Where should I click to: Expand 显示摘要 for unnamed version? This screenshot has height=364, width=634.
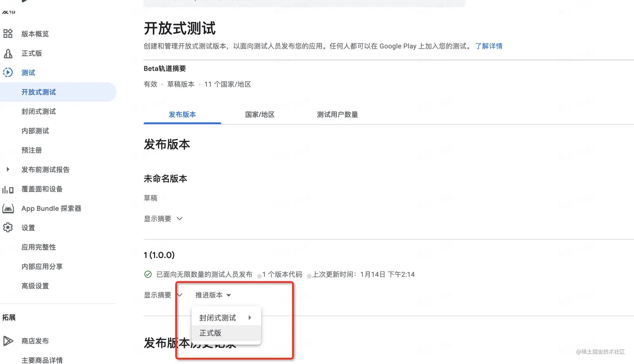click(163, 218)
